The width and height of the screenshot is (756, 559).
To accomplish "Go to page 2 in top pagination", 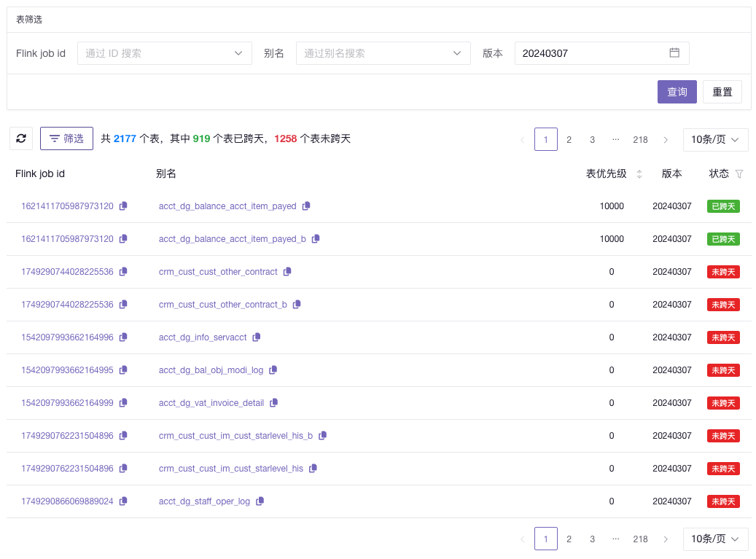I will [569, 139].
